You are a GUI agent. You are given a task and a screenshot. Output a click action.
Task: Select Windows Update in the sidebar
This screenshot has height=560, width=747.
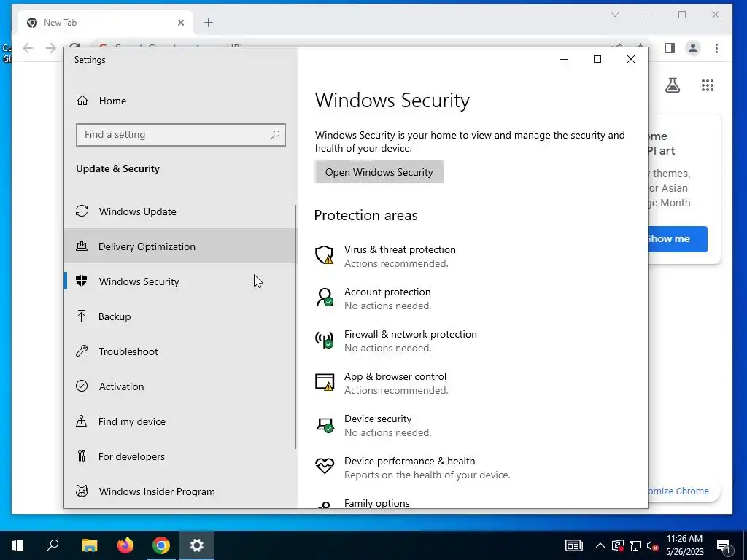(x=180, y=211)
